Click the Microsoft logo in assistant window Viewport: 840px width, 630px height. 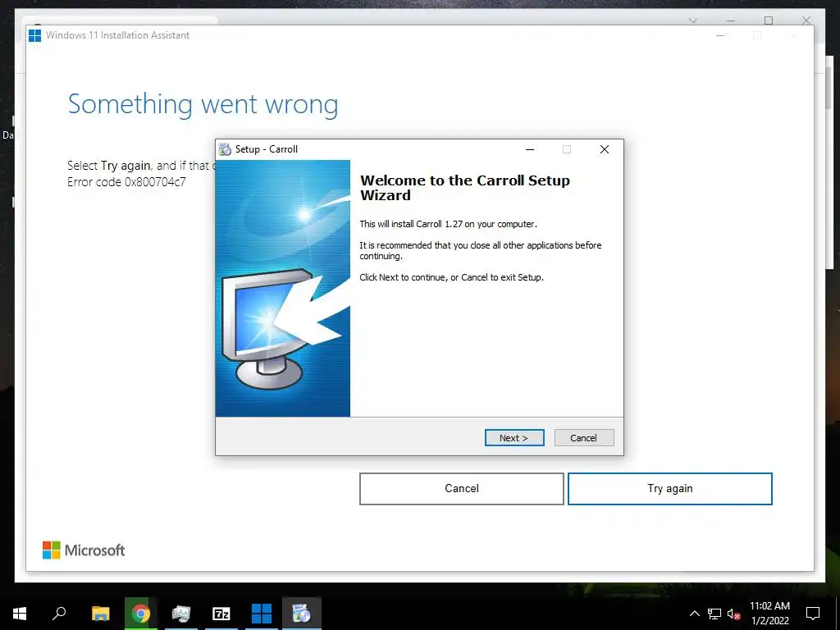coord(84,550)
